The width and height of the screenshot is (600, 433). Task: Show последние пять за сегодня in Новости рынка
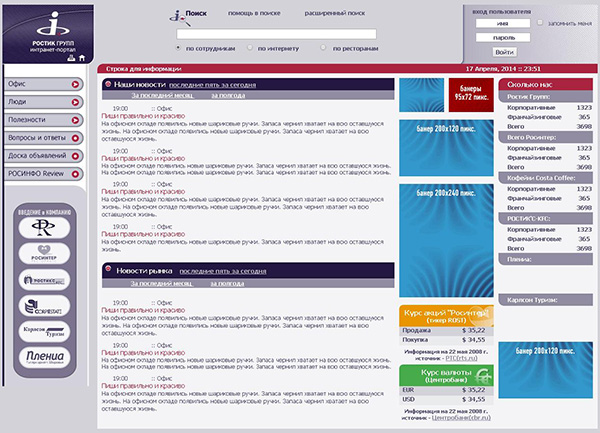[x=223, y=271]
